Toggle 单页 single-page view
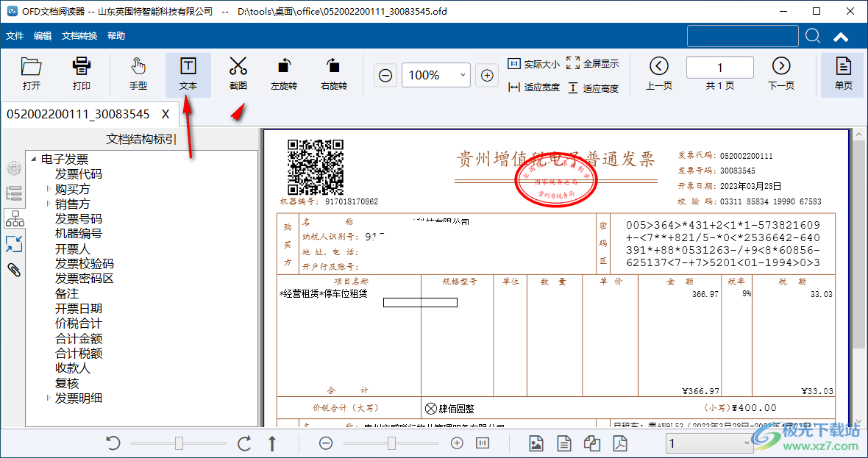 (843, 75)
